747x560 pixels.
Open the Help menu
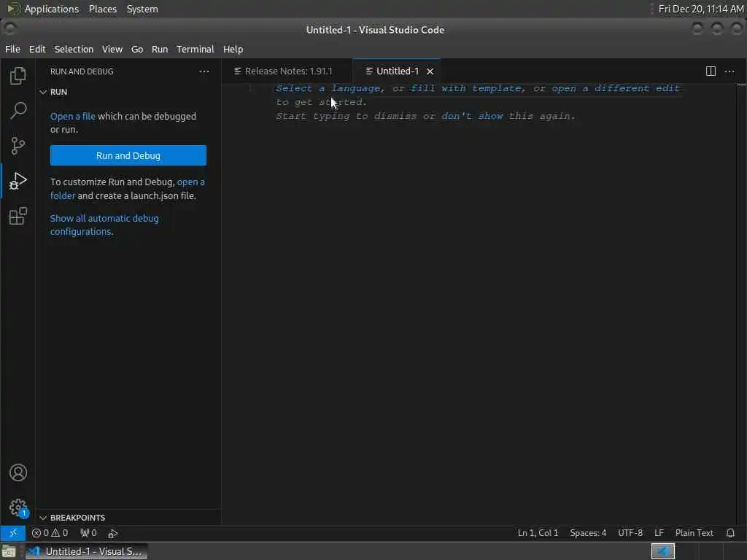[x=233, y=49]
